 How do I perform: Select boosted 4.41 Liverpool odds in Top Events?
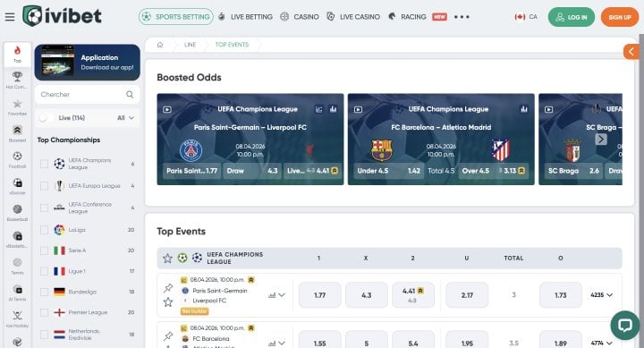(412, 295)
